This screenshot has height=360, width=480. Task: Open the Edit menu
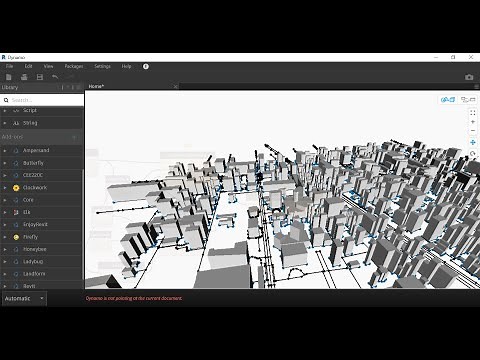click(x=28, y=66)
